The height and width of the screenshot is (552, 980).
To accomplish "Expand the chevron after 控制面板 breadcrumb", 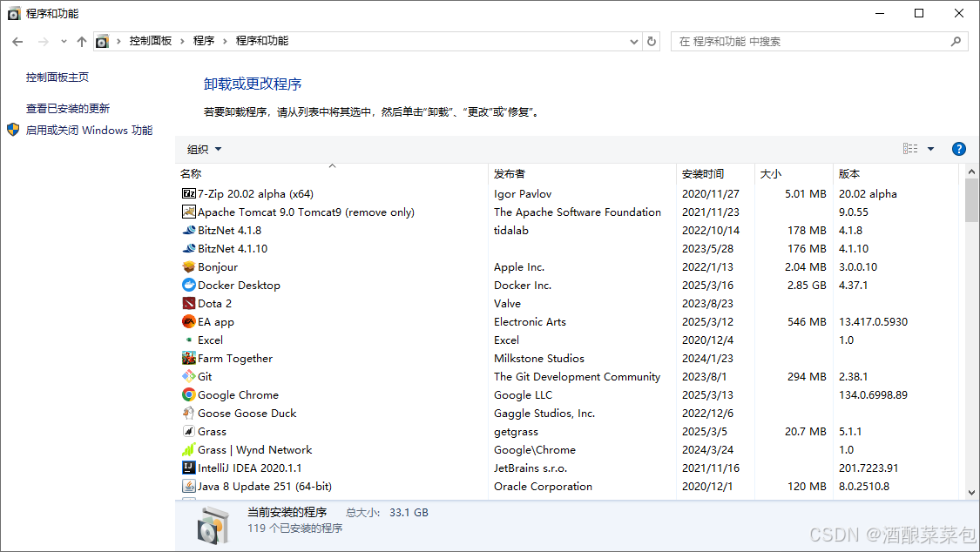I will click(x=182, y=41).
